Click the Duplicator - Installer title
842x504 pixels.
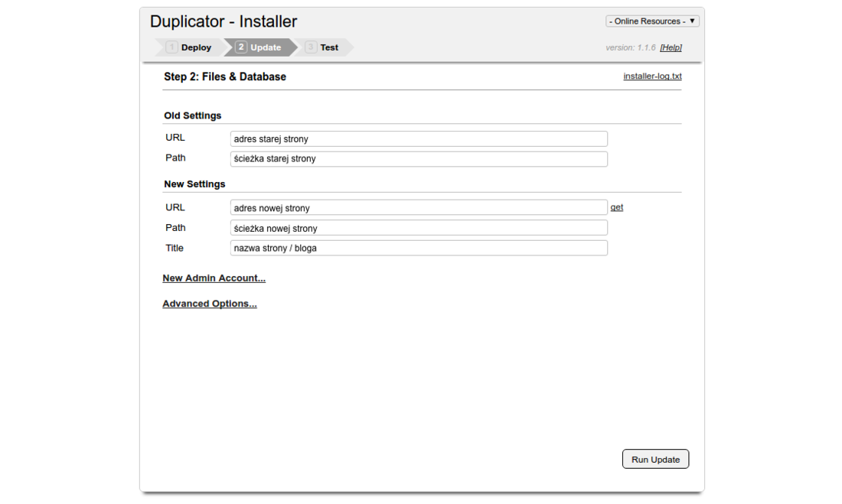click(x=224, y=21)
